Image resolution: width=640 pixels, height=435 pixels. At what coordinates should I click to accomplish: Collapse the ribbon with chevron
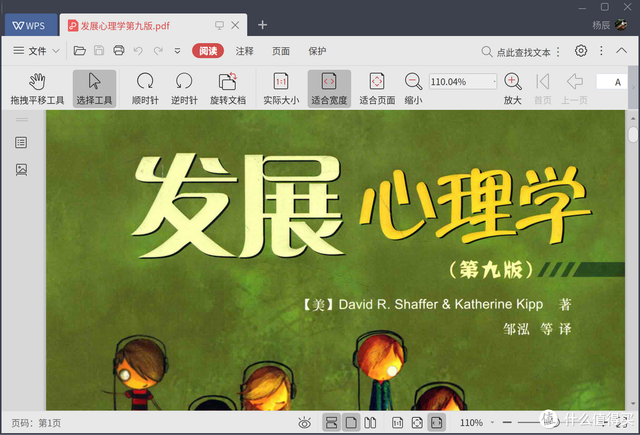(621, 51)
